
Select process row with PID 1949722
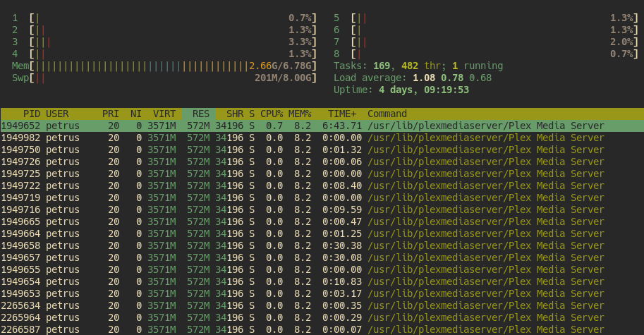(x=322, y=185)
